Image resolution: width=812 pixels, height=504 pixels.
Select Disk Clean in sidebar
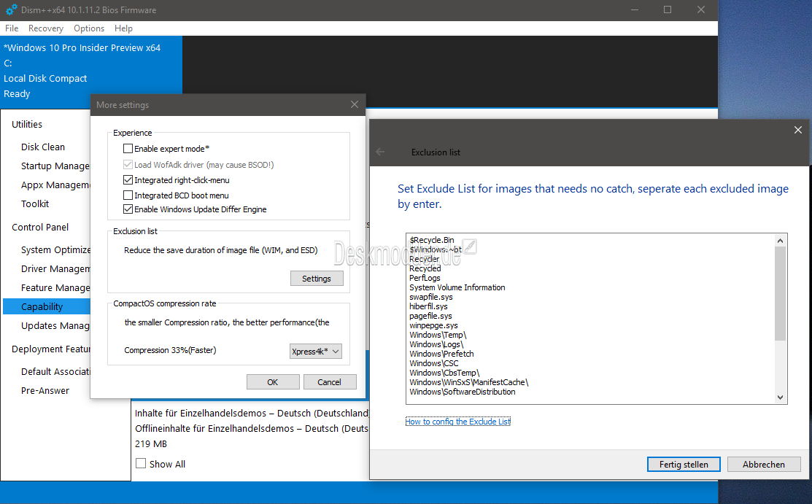(43, 147)
